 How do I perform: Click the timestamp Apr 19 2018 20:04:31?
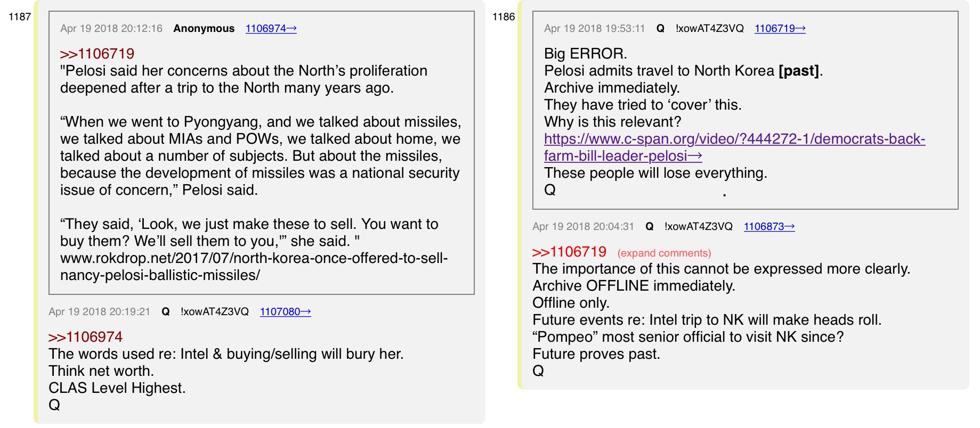pos(582,227)
